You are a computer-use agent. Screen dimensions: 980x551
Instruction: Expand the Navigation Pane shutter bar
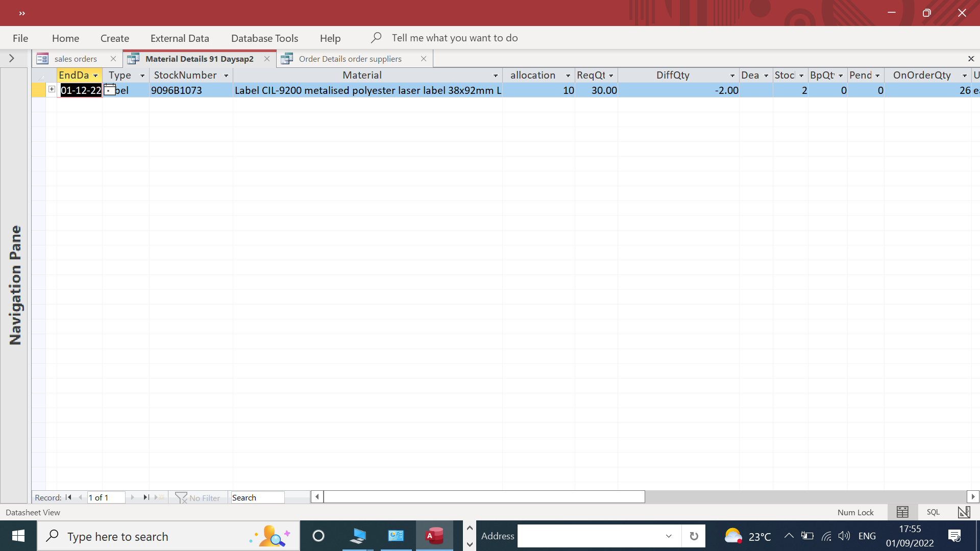click(x=12, y=59)
